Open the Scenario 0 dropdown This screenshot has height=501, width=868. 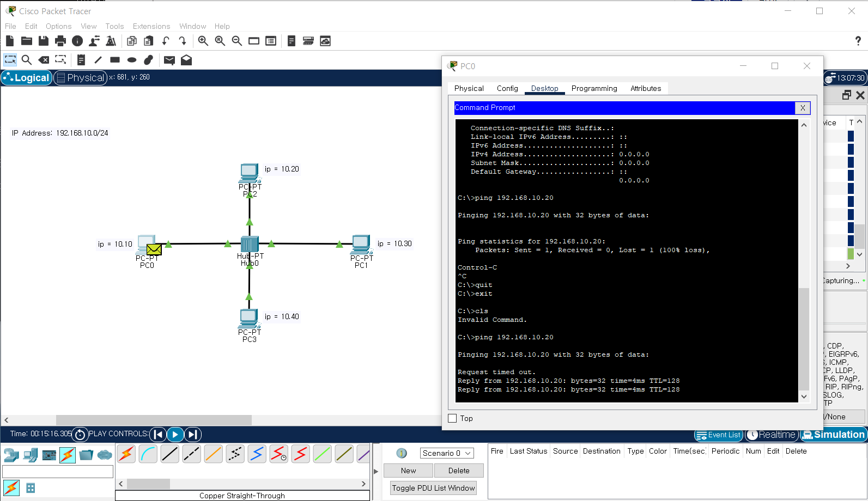[x=447, y=453]
